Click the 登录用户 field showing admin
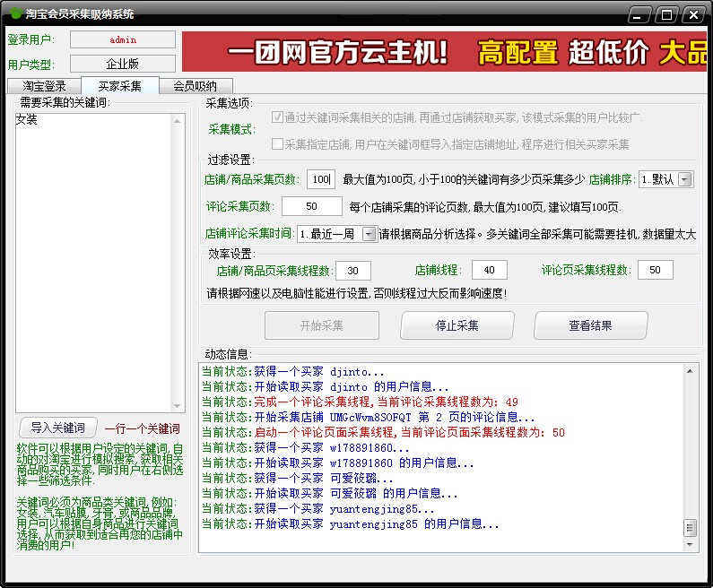Image resolution: width=713 pixels, height=588 pixels. [123, 39]
